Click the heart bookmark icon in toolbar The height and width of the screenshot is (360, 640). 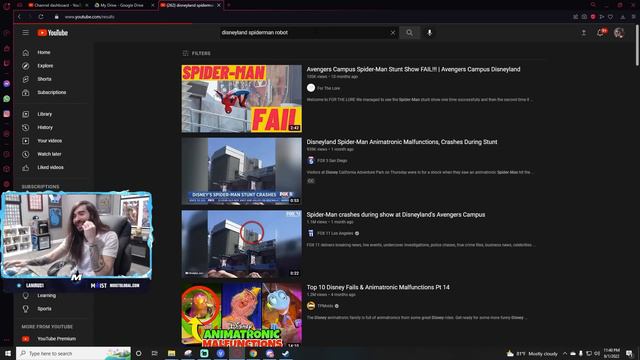[x=610, y=17]
